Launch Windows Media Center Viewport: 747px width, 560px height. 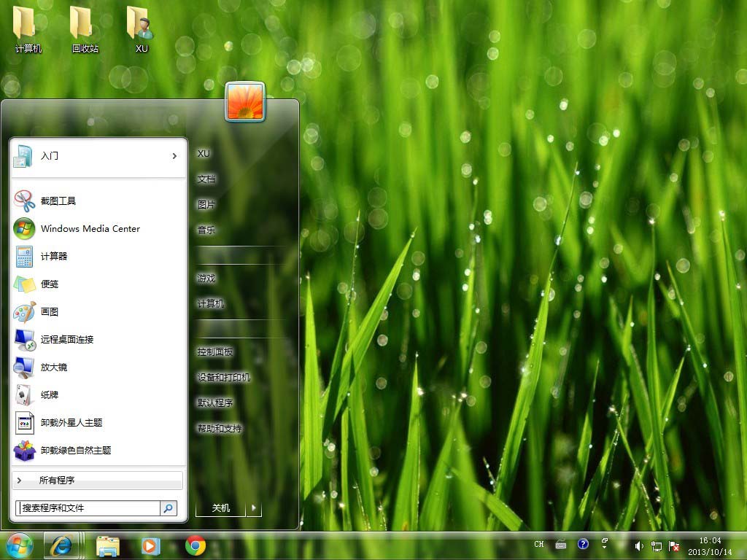point(90,229)
